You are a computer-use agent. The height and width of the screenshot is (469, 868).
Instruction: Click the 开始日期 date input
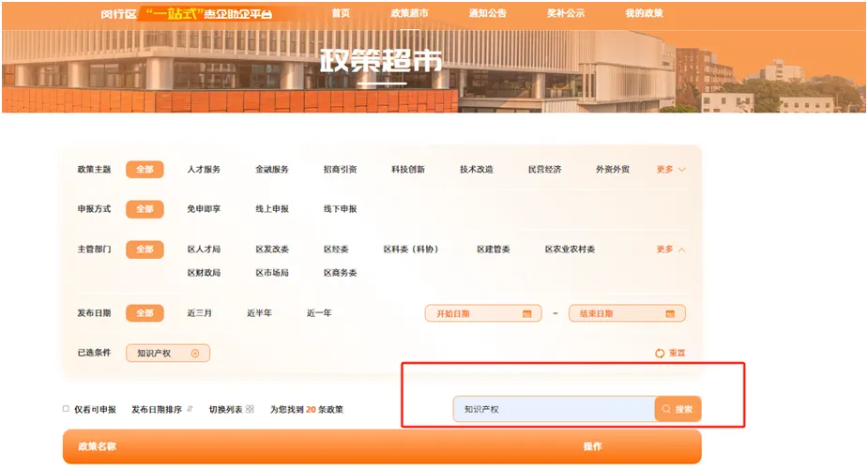pyautogui.click(x=483, y=313)
